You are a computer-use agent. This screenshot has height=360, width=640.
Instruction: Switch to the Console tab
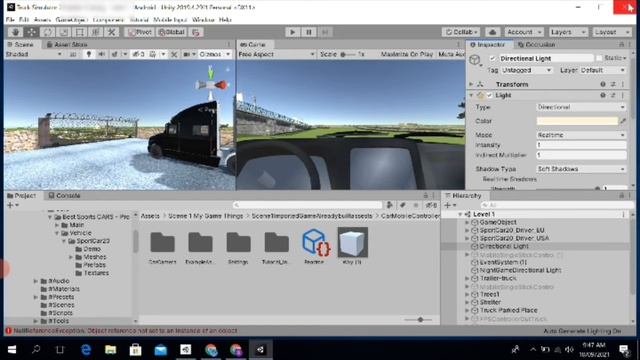point(64,196)
